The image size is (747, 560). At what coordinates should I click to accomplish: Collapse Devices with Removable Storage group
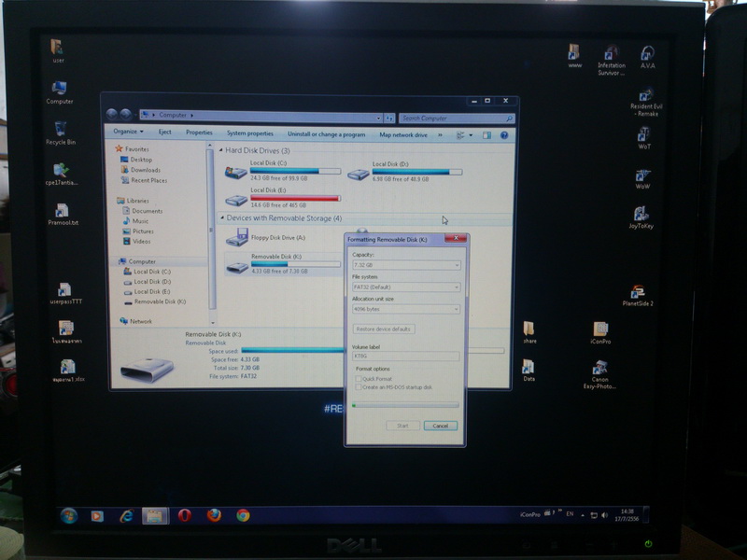222,217
